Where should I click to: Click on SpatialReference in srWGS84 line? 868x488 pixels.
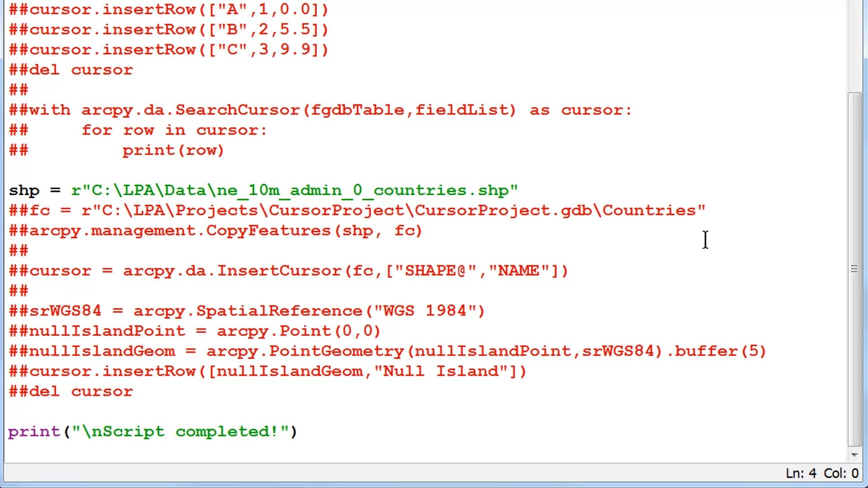click(279, 311)
